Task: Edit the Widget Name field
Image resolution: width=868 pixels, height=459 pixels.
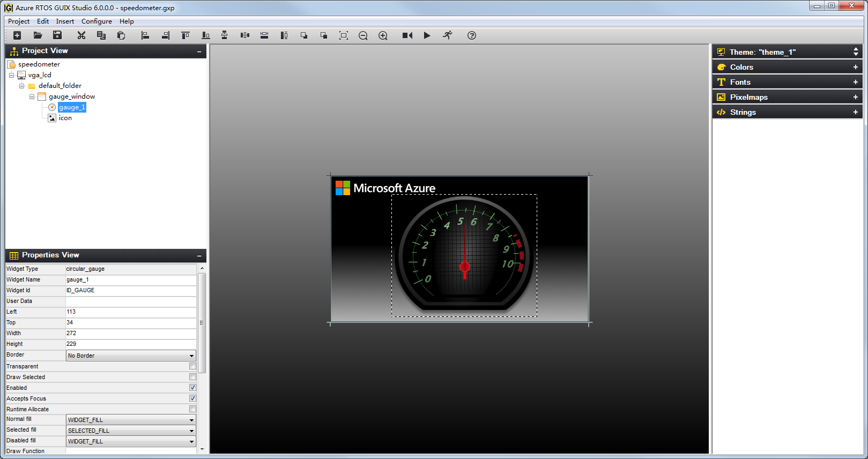Action: pyautogui.click(x=131, y=279)
